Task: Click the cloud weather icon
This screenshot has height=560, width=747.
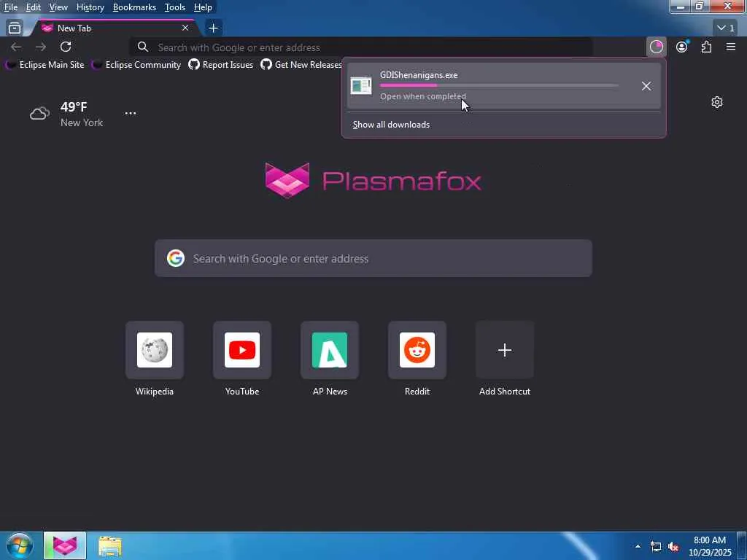Action: point(39,114)
